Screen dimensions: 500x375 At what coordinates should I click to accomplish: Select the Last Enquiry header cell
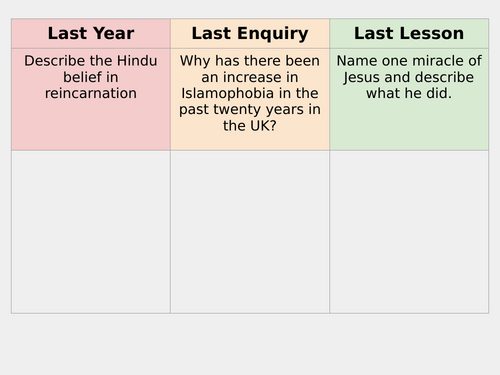[x=250, y=33]
